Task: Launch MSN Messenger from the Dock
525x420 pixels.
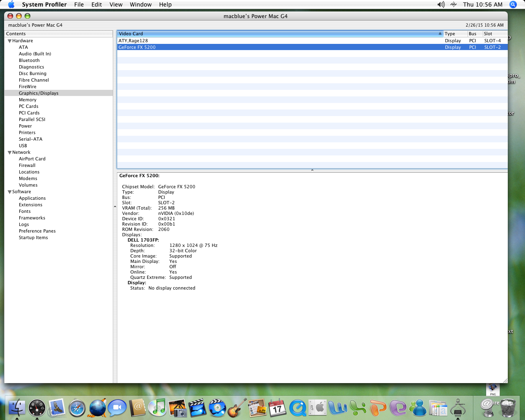Action: click(418, 408)
